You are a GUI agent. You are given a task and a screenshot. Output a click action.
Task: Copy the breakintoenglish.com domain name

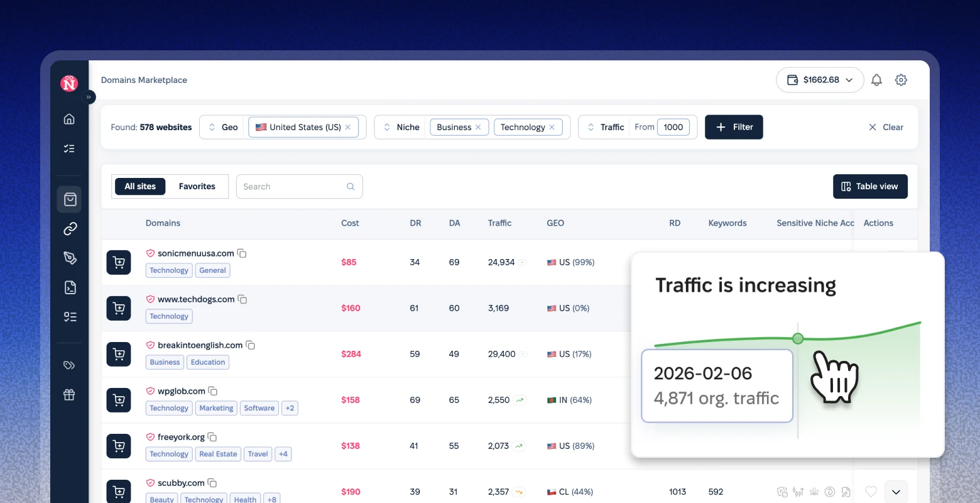tap(250, 345)
